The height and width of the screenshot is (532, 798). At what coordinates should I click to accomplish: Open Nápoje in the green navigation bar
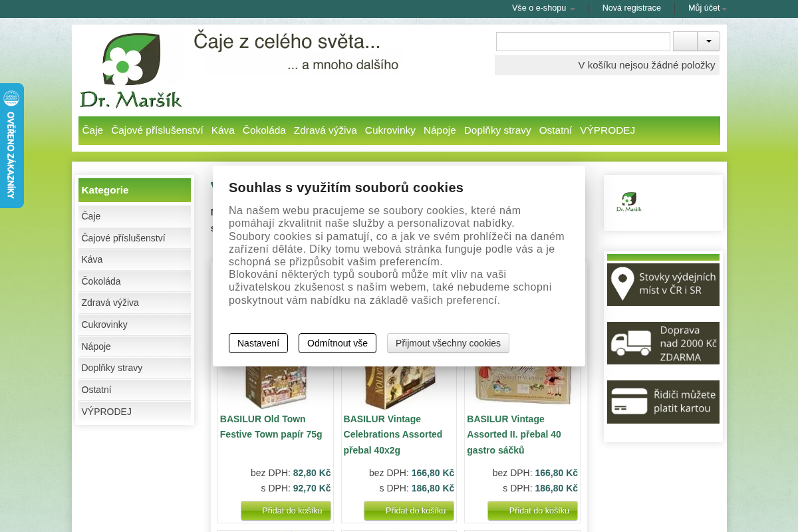click(440, 130)
